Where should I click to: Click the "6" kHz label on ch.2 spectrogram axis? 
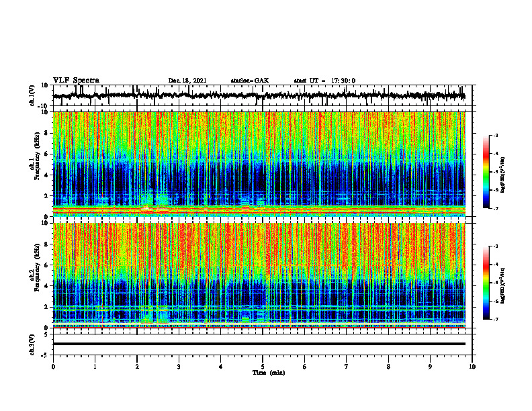coord(46,265)
